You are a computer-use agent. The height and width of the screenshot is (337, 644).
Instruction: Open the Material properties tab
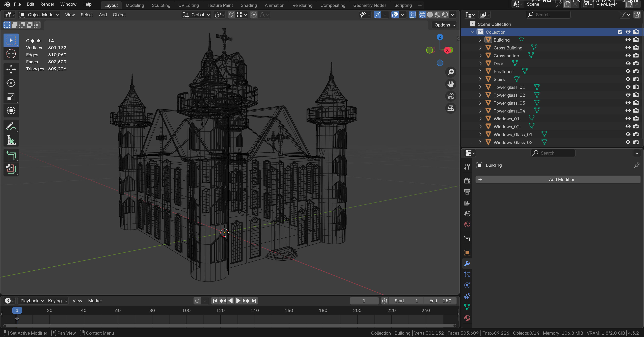pyautogui.click(x=467, y=318)
